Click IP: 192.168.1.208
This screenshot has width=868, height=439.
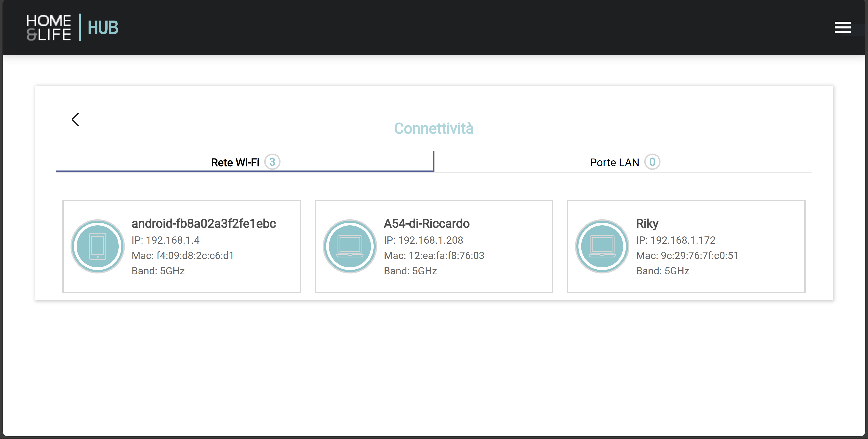(x=423, y=240)
